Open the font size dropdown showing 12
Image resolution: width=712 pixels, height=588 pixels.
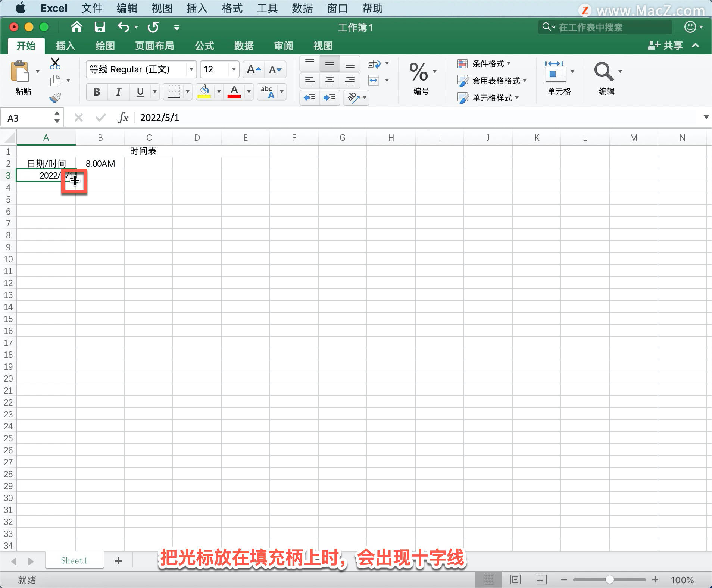(x=233, y=69)
